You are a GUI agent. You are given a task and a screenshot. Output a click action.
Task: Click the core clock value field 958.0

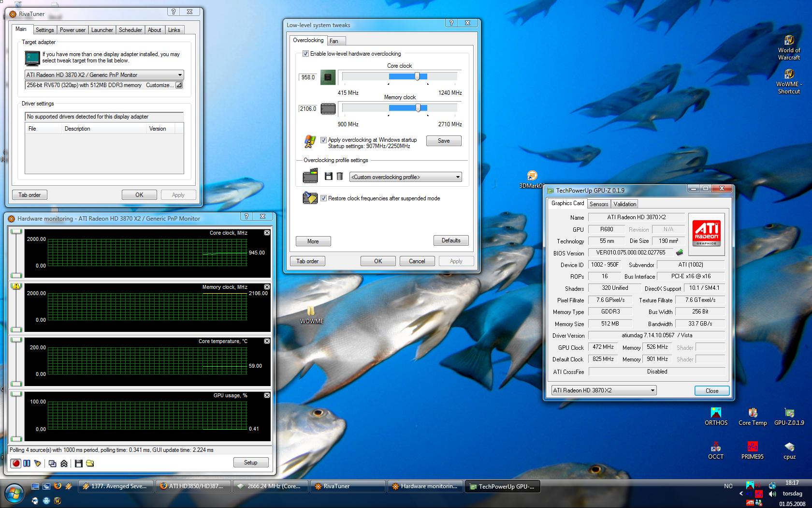point(308,77)
